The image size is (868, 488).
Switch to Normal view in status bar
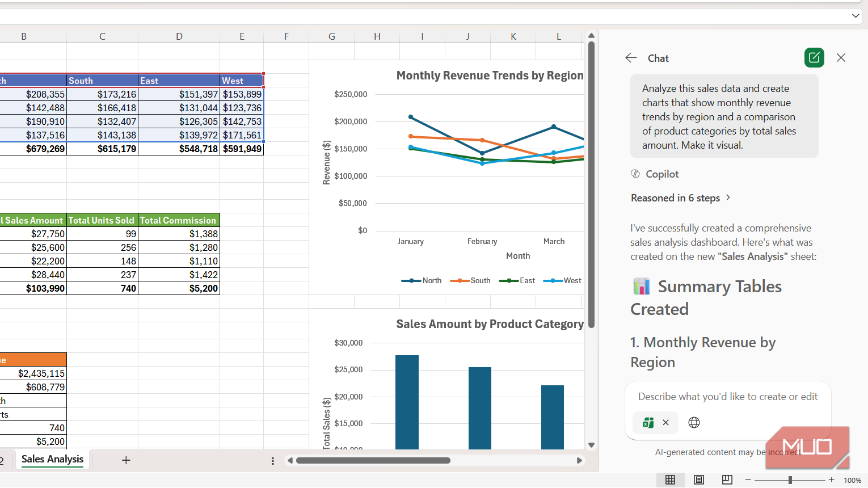coord(670,480)
